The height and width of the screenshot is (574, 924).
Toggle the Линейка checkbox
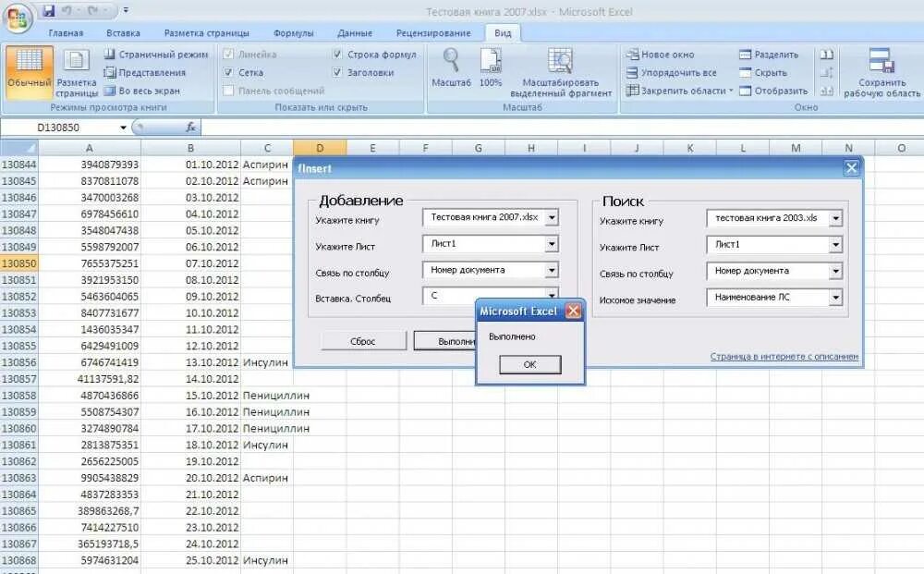click(x=228, y=55)
